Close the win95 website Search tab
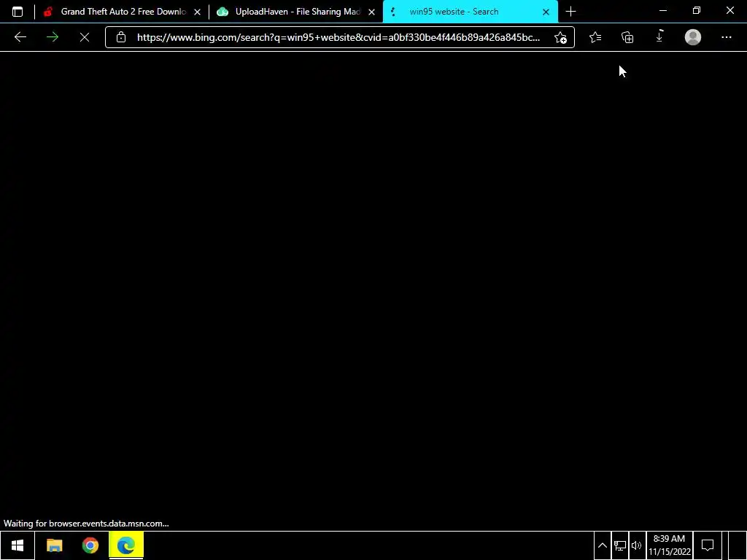The width and height of the screenshot is (747, 560). click(546, 12)
